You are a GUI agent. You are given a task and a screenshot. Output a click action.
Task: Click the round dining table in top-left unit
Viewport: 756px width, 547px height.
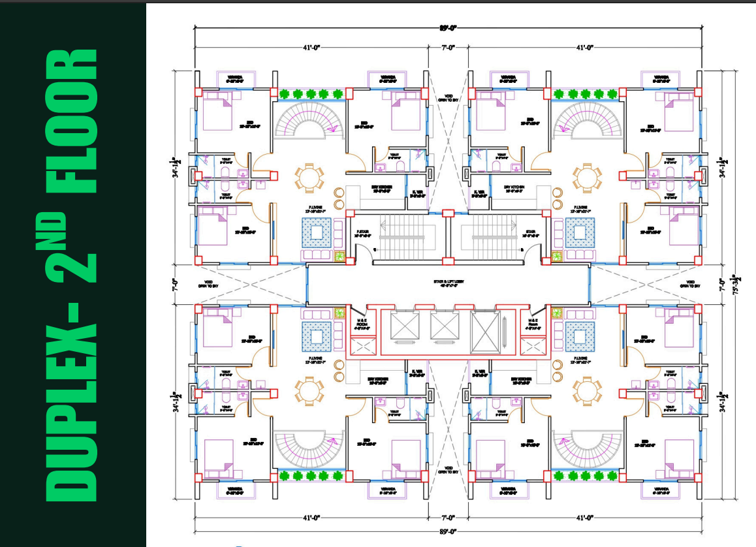pos(309,178)
